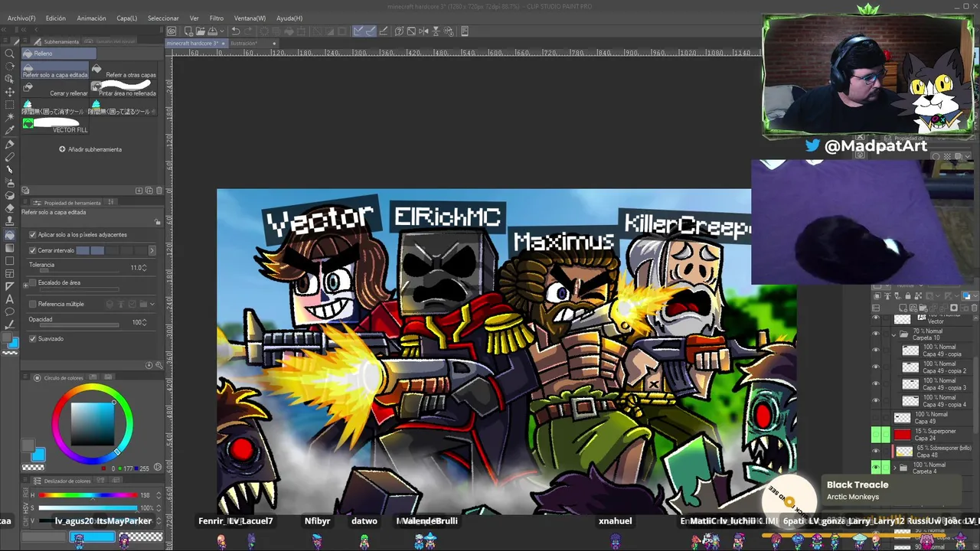Screen dimensions: 980x551
Task: Select 'Pintar área no rellenada' sub tool
Action: click(123, 89)
